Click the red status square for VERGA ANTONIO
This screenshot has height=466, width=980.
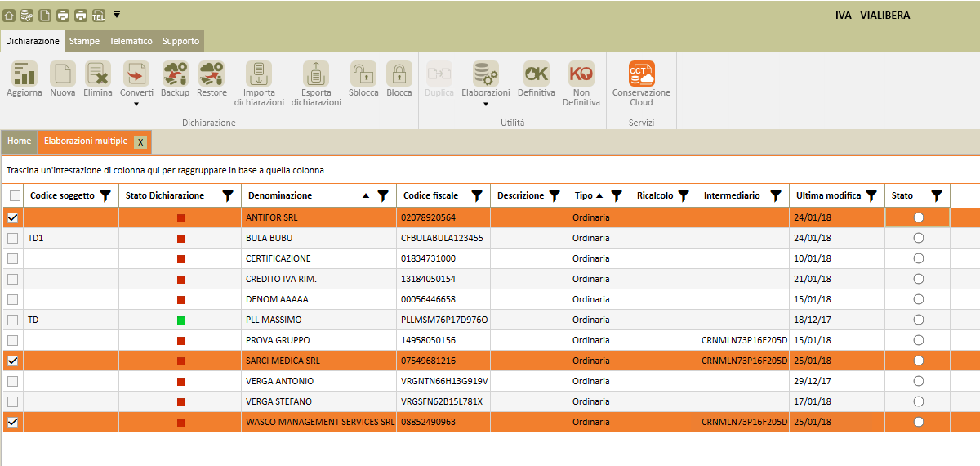tap(181, 381)
